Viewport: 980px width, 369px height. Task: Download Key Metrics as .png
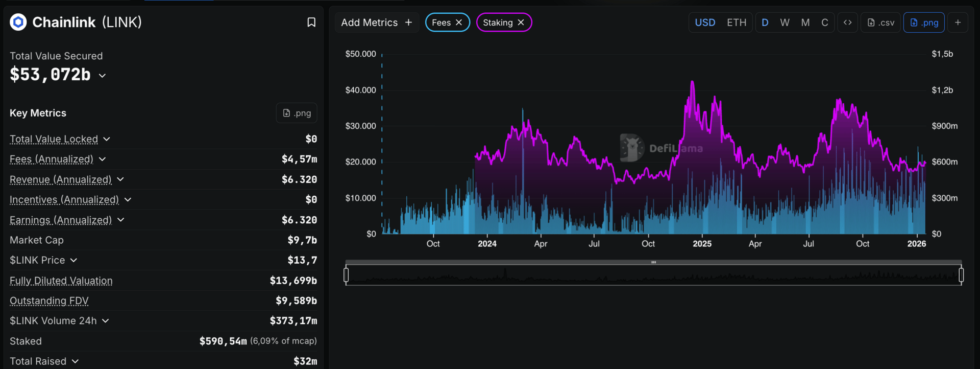pyautogui.click(x=297, y=113)
